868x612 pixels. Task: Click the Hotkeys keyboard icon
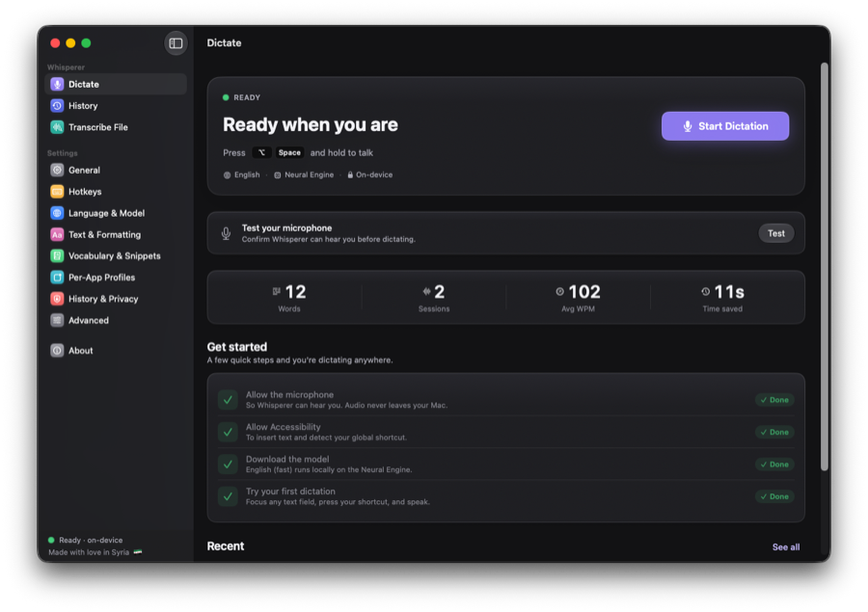tap(57, 192)
